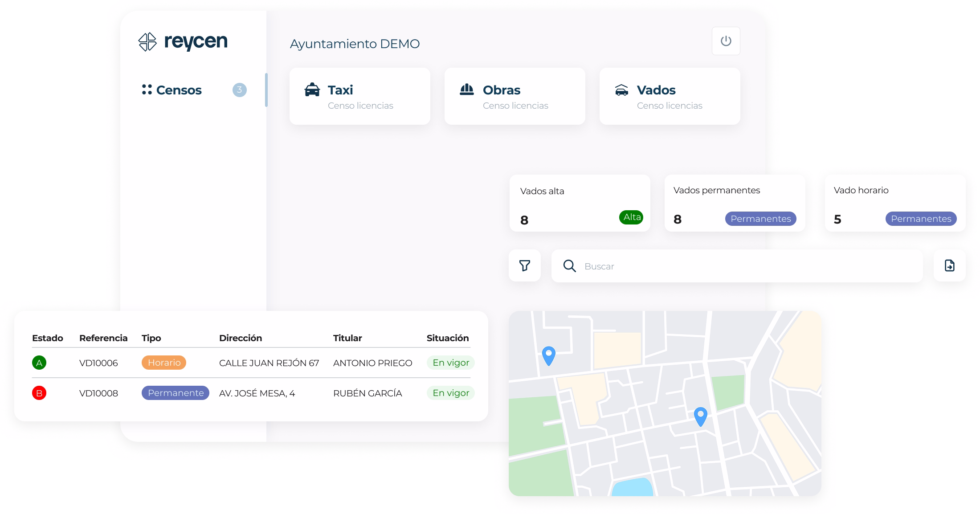Toggle the Permanentes badge on Vados permanentes
The height and width of the screenshot is (514, 980).
click(760, 218)
